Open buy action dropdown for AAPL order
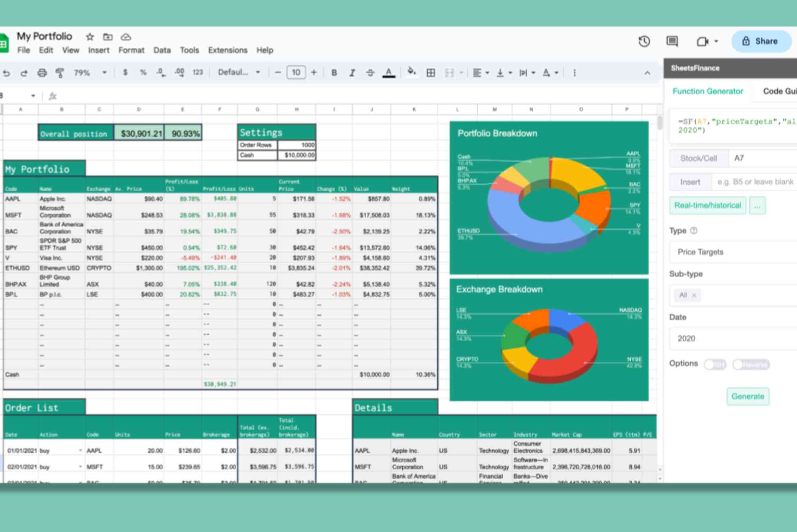The image size is (797, 532). pos(80,451)
